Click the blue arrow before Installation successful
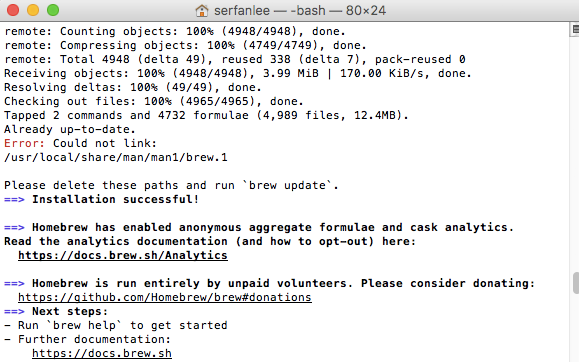579x362 pixels. [14, 199]
